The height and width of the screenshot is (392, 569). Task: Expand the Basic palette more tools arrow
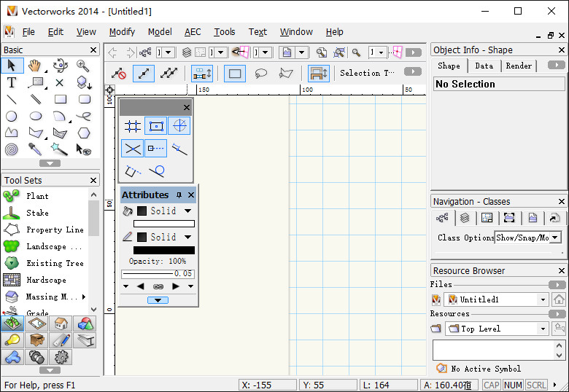coord(50,163)
